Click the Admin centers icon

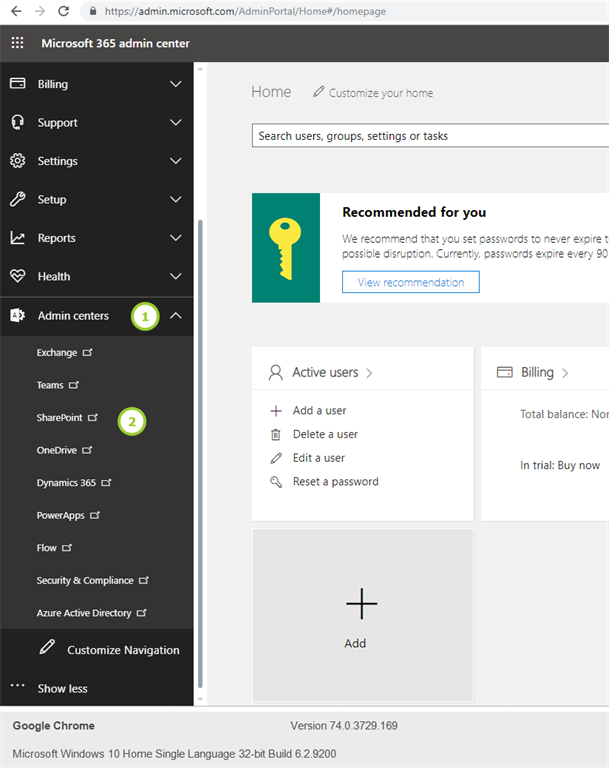[x=18, y=315]
